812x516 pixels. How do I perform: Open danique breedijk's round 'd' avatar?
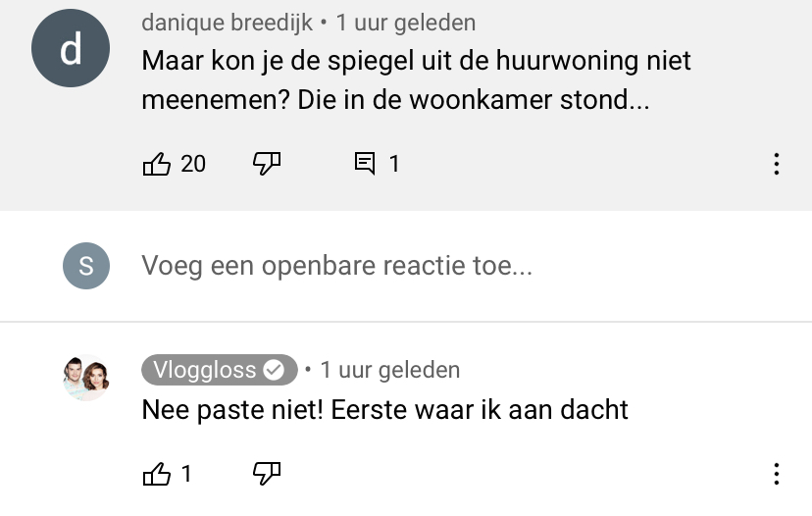(x=71, y=49)
